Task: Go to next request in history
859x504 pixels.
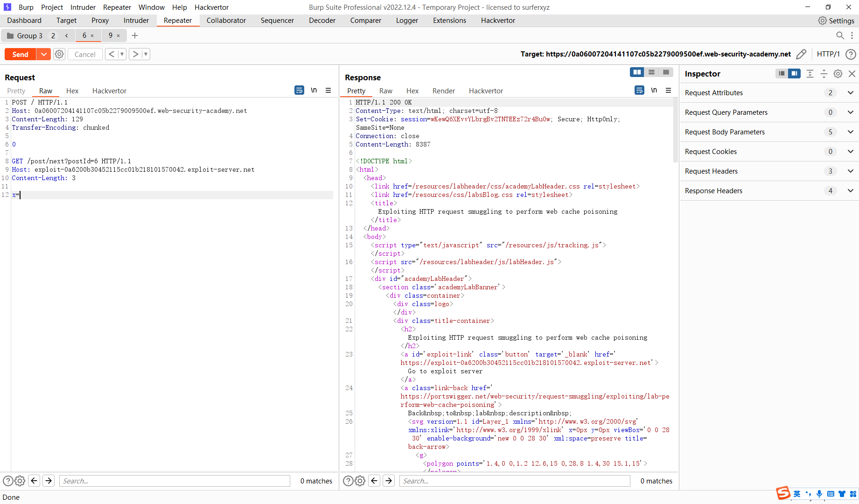Action: point(135,54)
